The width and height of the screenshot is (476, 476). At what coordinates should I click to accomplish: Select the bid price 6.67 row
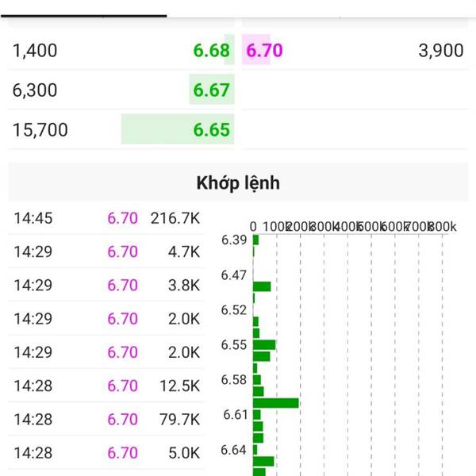[121, 90]
